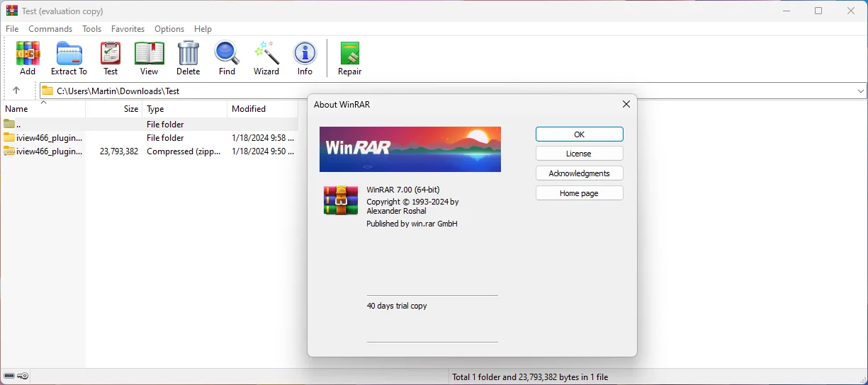The height and width of the screenshot is (385, 868).
Task: Click the WinRAR books logo in About dialog
Action: 341,200
